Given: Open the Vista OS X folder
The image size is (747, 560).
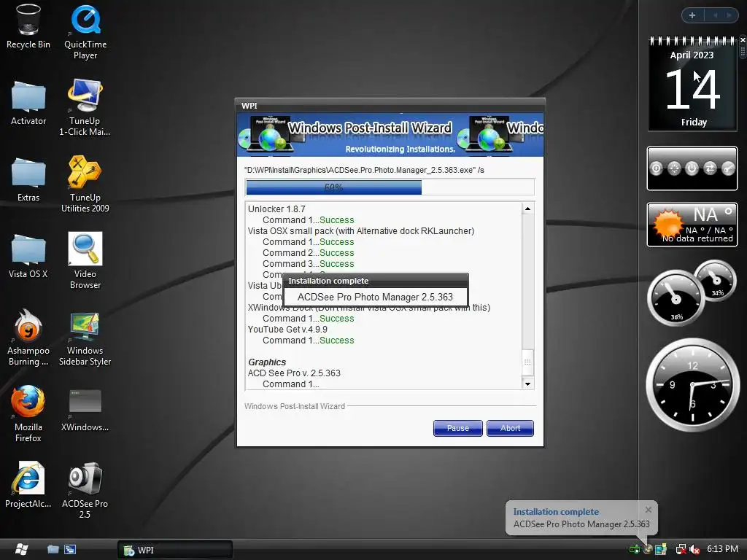Looking at the screenshot, I should tap(28, 256).
